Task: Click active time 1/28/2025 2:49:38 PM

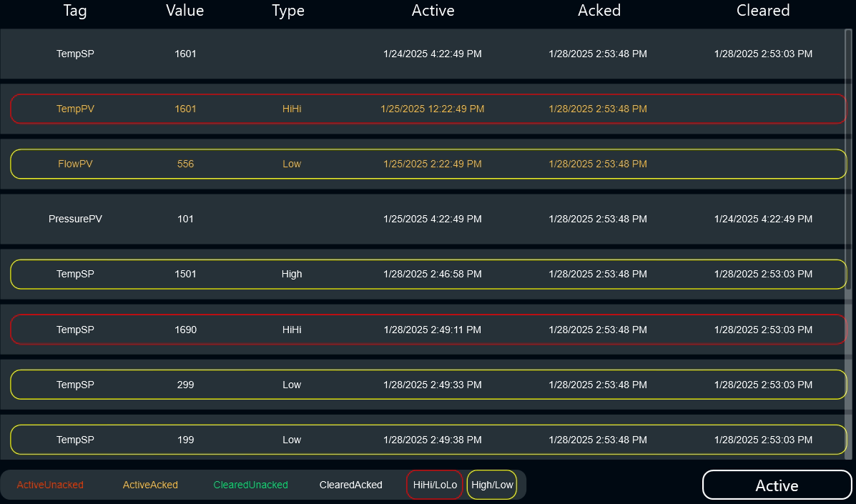Action: 433,440
